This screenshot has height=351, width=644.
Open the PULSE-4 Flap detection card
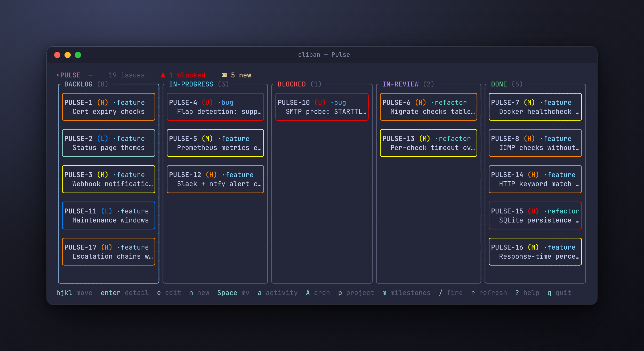pos(215,107)
